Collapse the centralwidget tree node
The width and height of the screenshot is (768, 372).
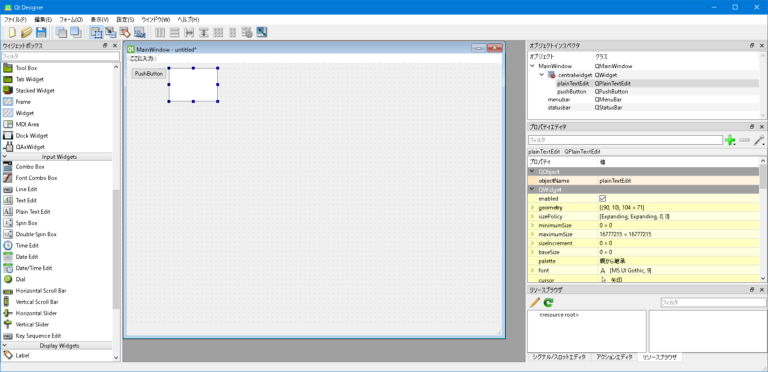tap(542, 75)
